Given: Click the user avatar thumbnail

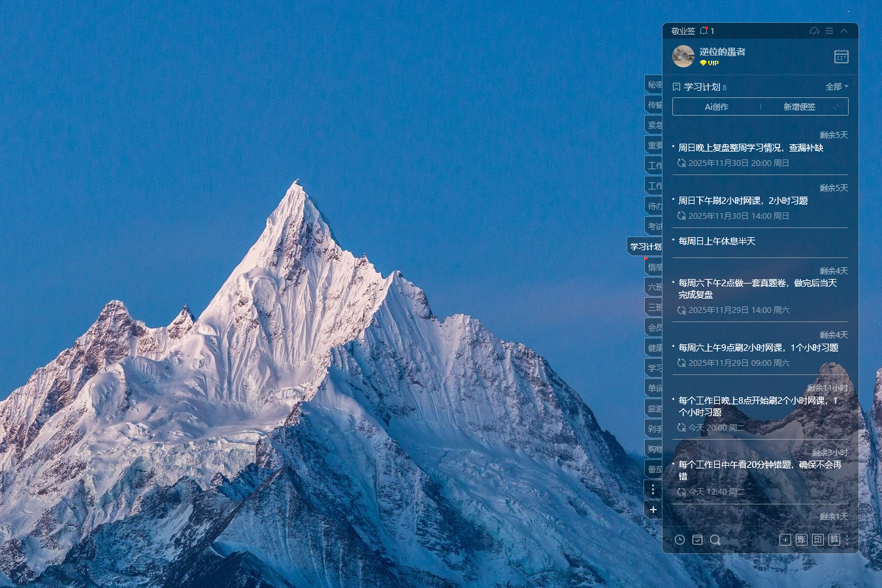Looking at the screenshot, I should [683, 57].
